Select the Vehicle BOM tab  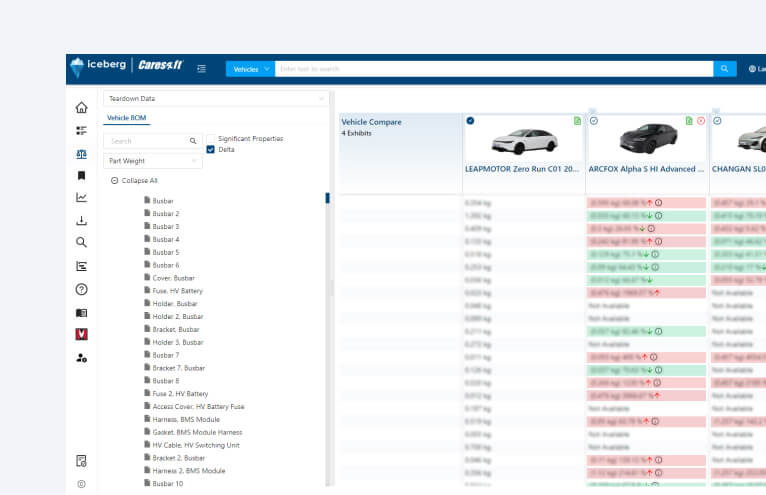click(127, 118)
